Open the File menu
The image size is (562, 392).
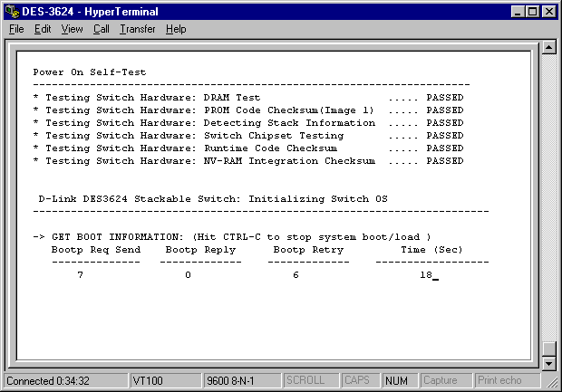point(16,29)
